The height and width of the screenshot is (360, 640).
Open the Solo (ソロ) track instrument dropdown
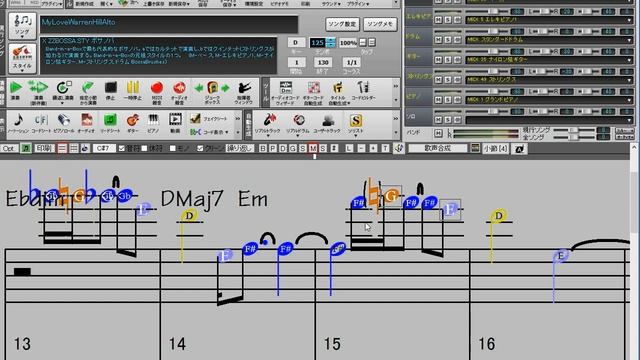point(630,120)
